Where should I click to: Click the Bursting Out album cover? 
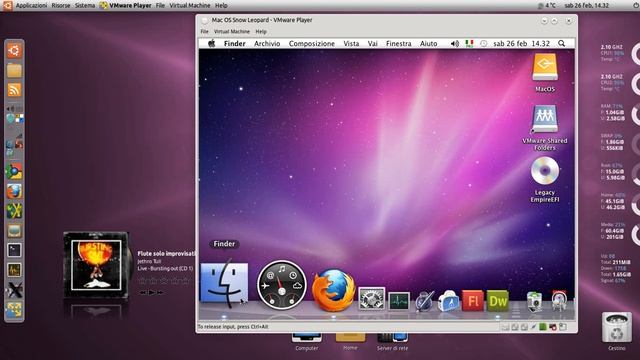pos(96,265)
